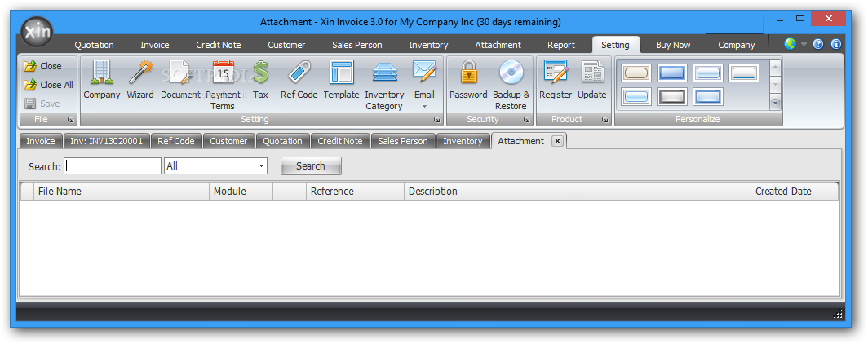Open Password security setting
This screenshot has height=344, width=868.
(468, 81)
